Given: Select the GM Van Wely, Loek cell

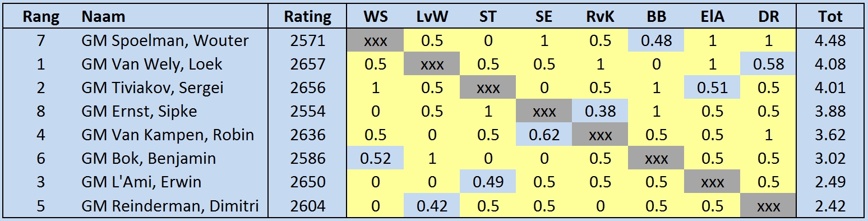Looking at the screenshot, I should coord(152,64).
